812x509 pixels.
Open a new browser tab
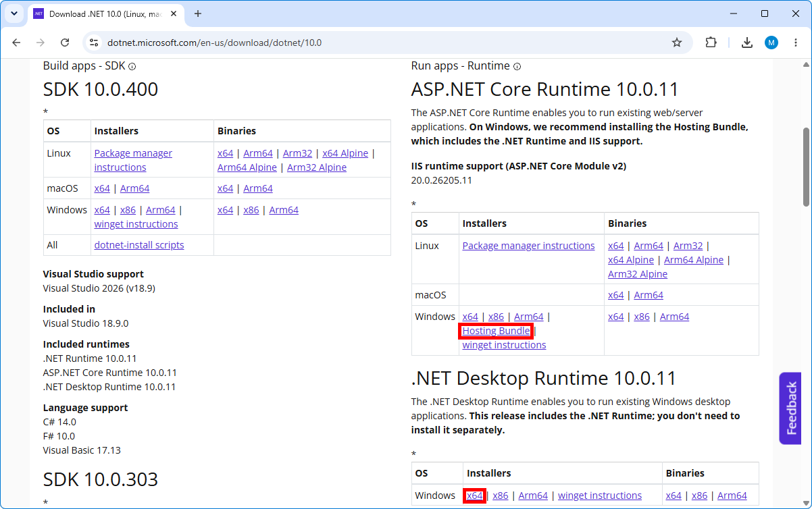(x=198, y=14)
